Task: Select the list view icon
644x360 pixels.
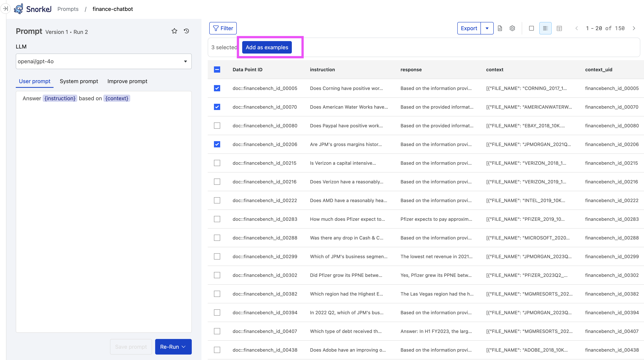Action: (545, 28)
